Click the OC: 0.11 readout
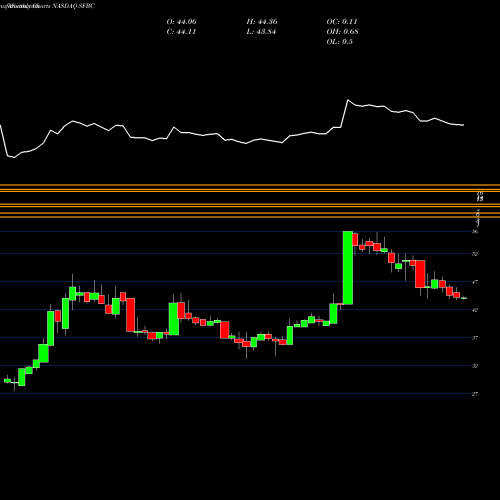The width and height of the screenshot is (500, 500). pyautogui.click(x=342, y=22)
